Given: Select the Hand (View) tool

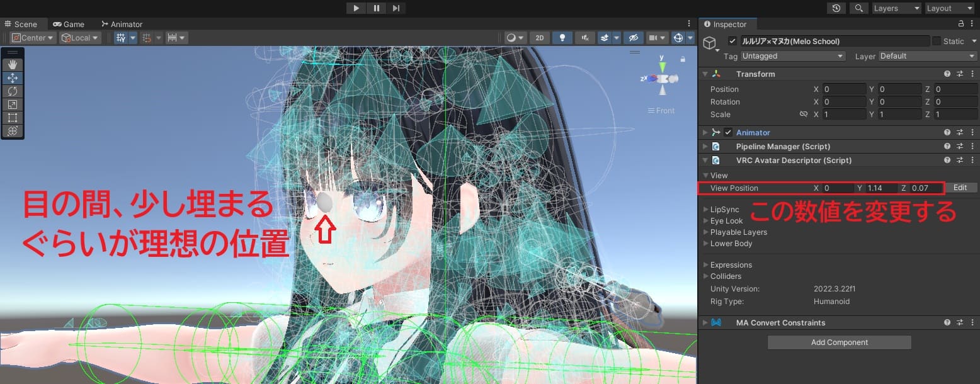Looking at the screenshot, I should pyautogui.click(x=13, y=65).
